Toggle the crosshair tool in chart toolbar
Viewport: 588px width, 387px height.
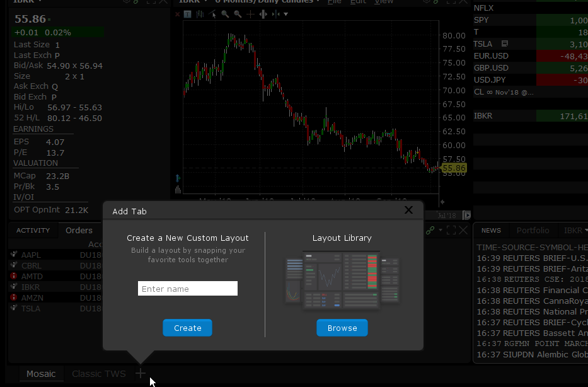pos(250,14)
